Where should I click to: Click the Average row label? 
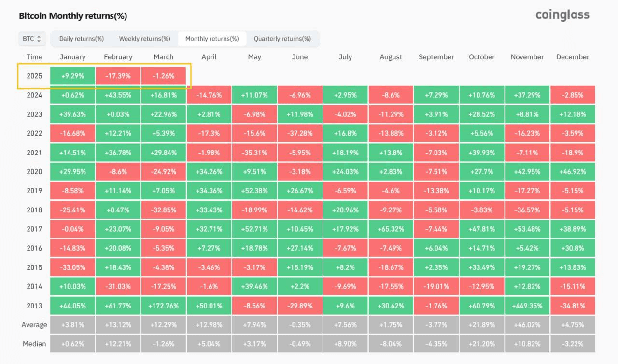pyautogui.click(x=34, y=325)
